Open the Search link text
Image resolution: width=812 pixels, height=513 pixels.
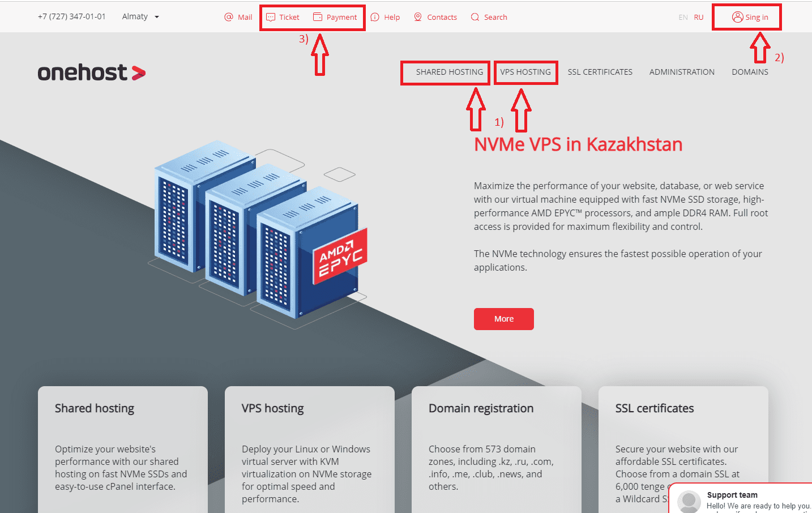click(495, 18)
